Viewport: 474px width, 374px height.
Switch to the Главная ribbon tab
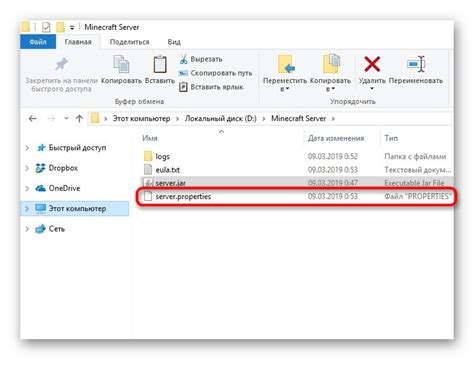pyautogui.click(x=78, y=42)
